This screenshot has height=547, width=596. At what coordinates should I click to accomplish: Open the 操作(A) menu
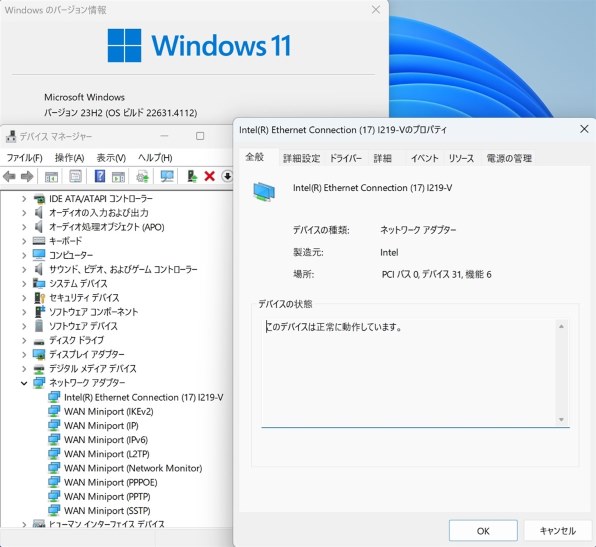coord(69,157)
